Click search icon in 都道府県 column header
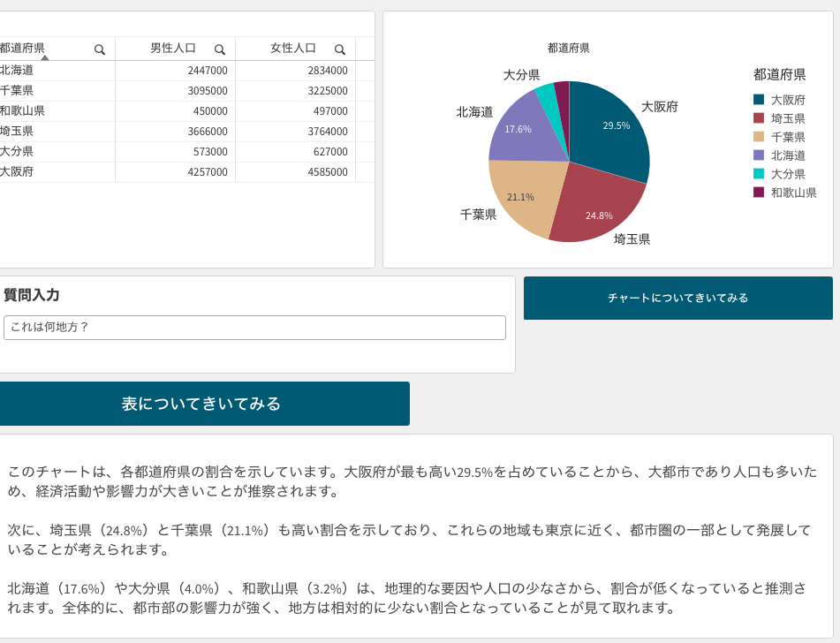 (x=100, y=49)
